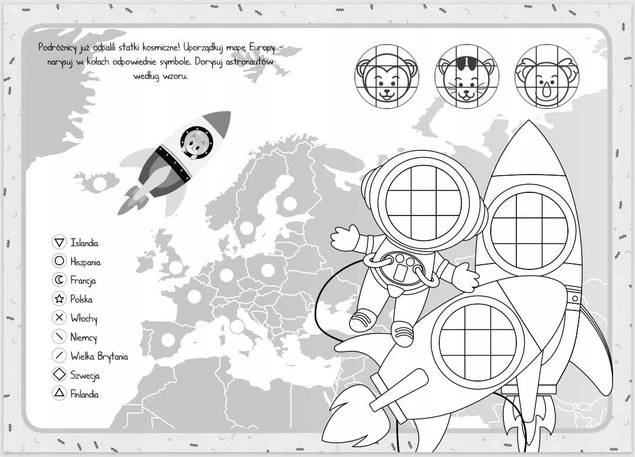Click the small flying rocket with animal
Screen dimensions: 635x457
pos(177,160)
